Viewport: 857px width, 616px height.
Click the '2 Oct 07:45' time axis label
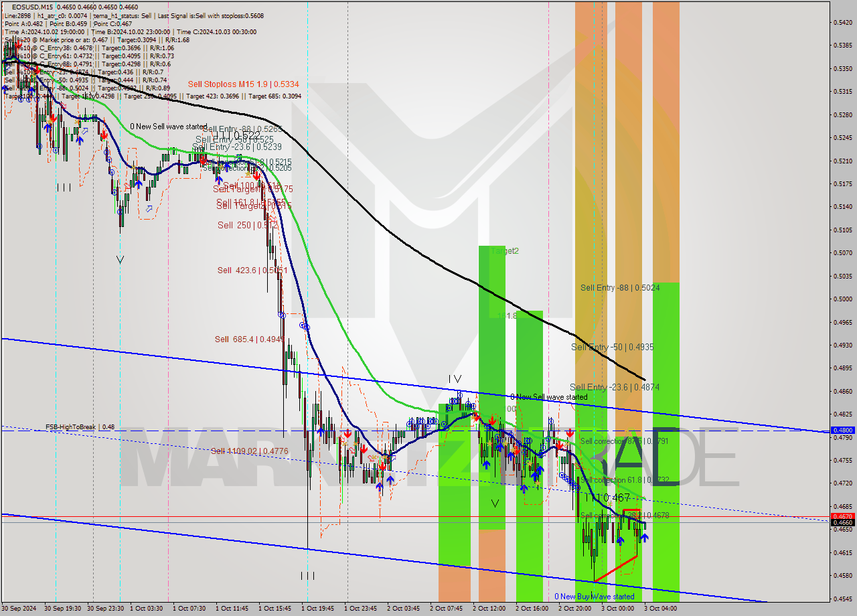[446, 609]
